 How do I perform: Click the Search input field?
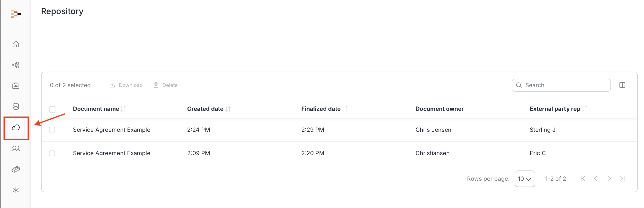(565, 85)
